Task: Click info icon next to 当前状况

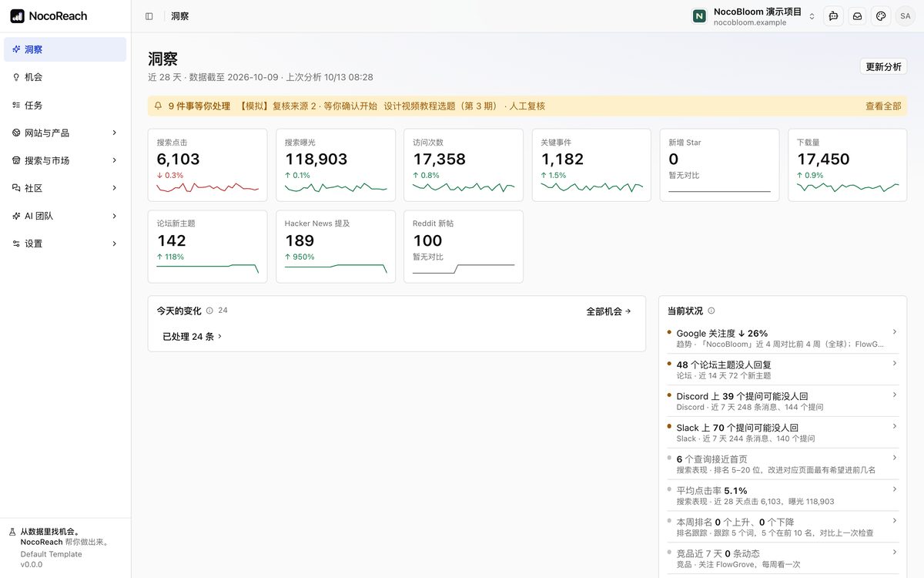Action: click(x=711, y=311)
